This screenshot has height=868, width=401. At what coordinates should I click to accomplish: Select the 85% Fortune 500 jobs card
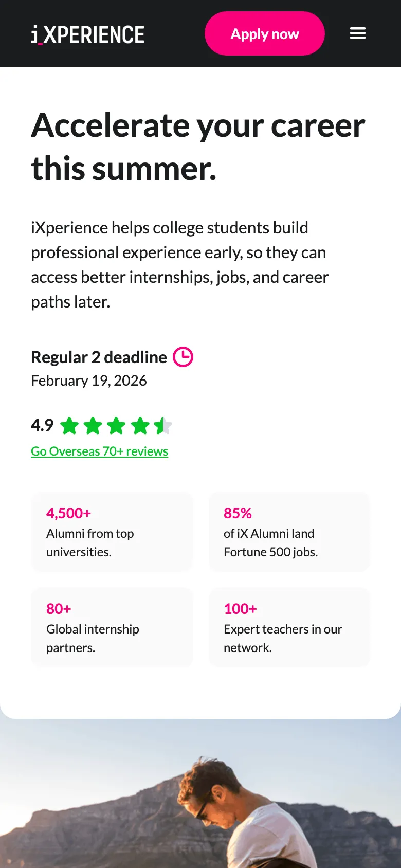point(289,532)
